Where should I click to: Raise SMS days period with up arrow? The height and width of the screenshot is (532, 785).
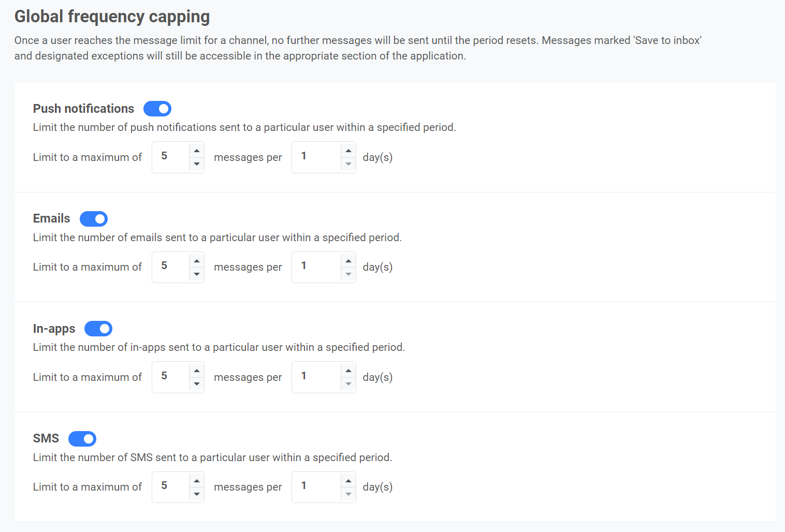(x=348, y=480)
